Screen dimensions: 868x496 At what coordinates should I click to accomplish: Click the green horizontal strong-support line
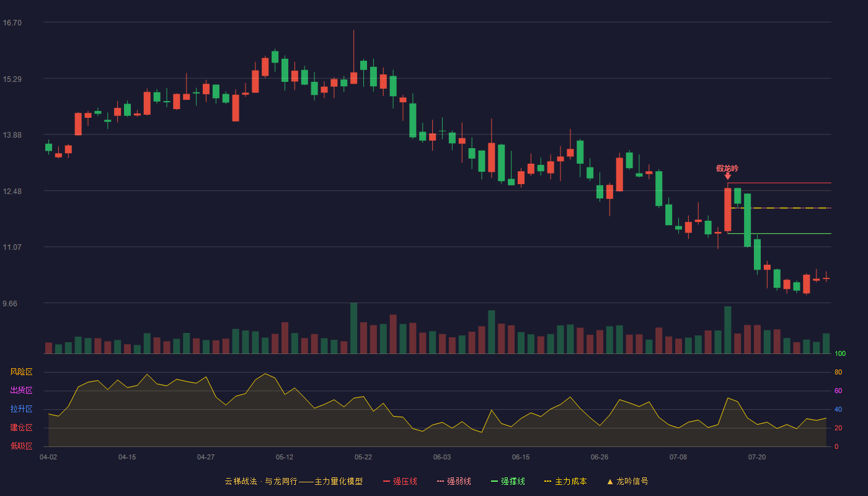point(779,234)
